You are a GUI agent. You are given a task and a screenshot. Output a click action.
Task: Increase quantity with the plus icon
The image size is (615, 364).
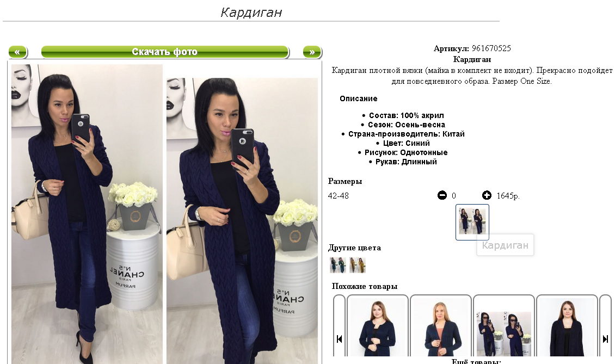487,195
